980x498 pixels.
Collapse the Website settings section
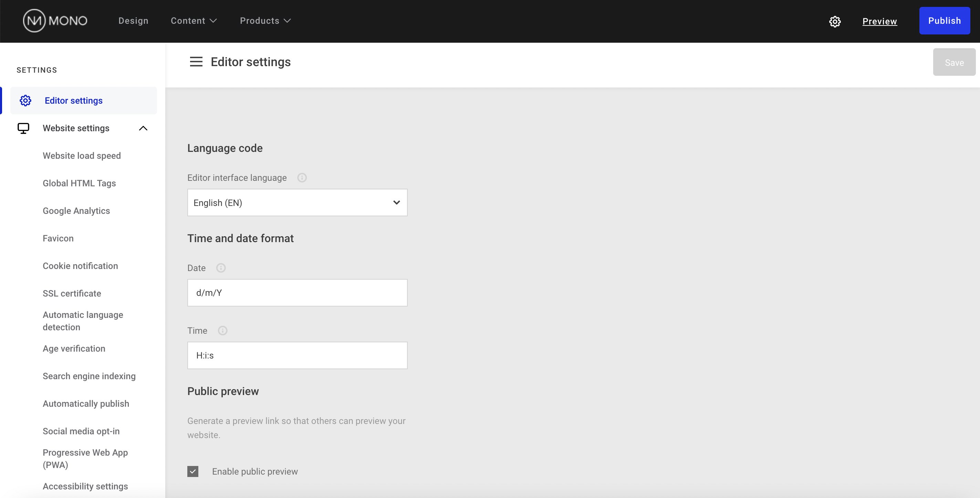coord(143,128)
